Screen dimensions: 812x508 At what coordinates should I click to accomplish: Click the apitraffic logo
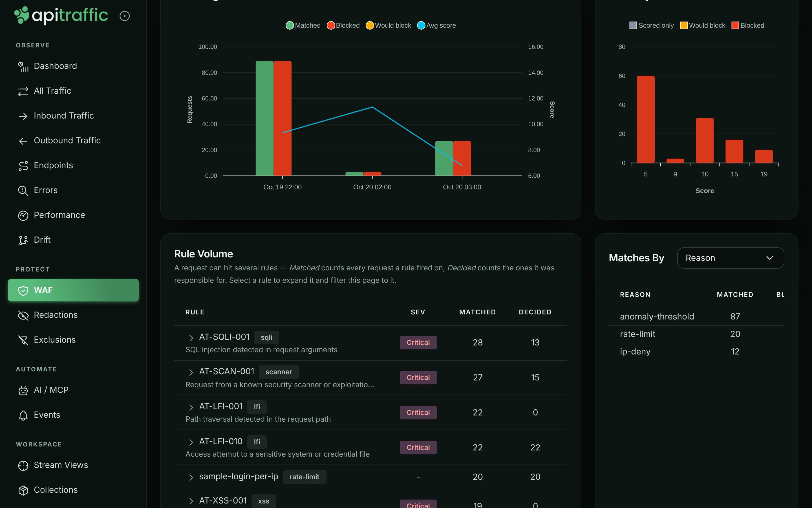coord(61,16)
